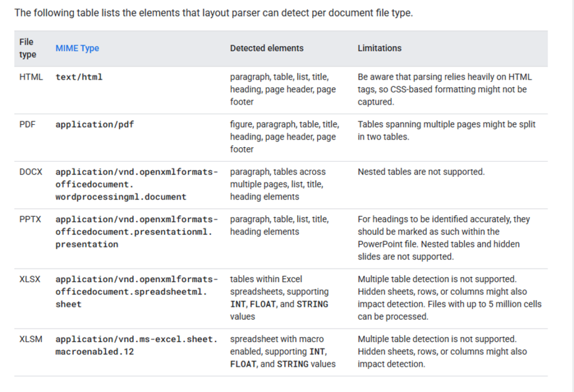Click the PDF tables spanning pages limitation
The width and height of the screenshot is (574, 392).
[x=446, y=130]
